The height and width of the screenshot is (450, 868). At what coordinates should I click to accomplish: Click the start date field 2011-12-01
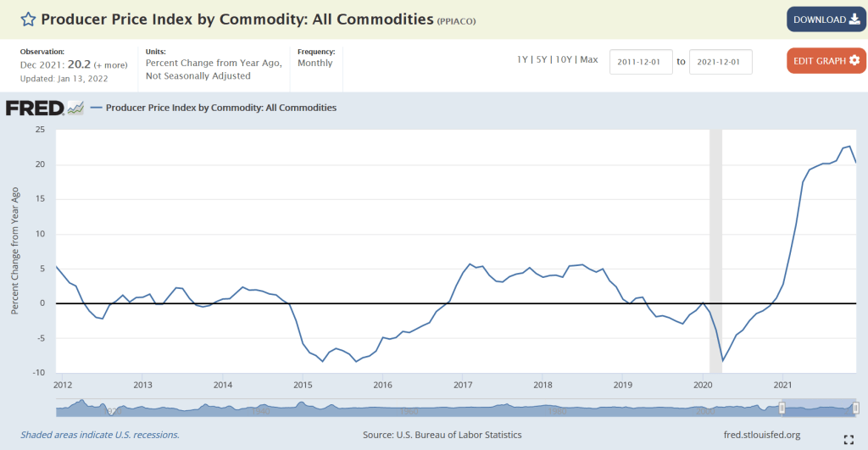click(x=641, y=62)
